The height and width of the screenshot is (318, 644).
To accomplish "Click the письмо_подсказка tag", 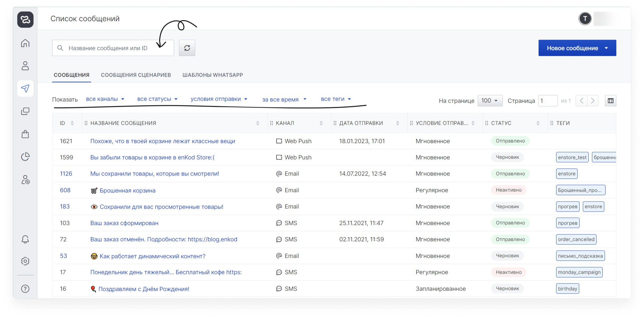I will [581, 256].
